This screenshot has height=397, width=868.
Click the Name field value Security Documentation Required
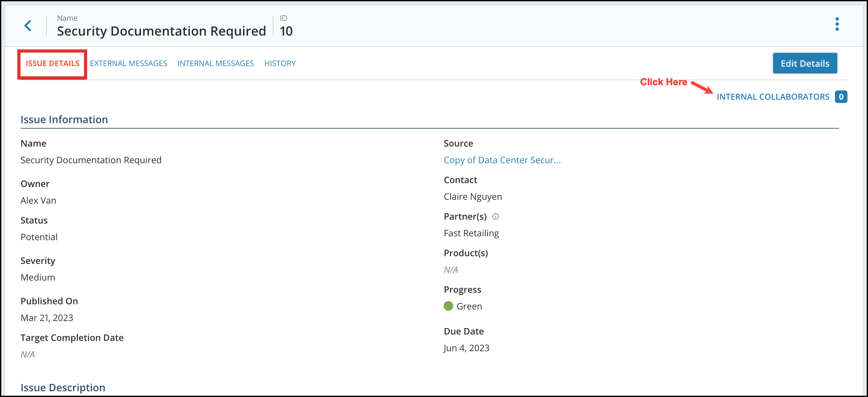click(91, 160)
